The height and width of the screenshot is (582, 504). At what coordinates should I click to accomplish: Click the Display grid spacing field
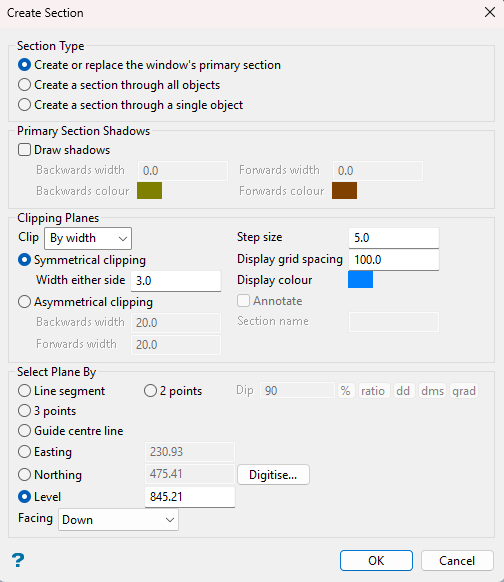(x=394, y=259)
